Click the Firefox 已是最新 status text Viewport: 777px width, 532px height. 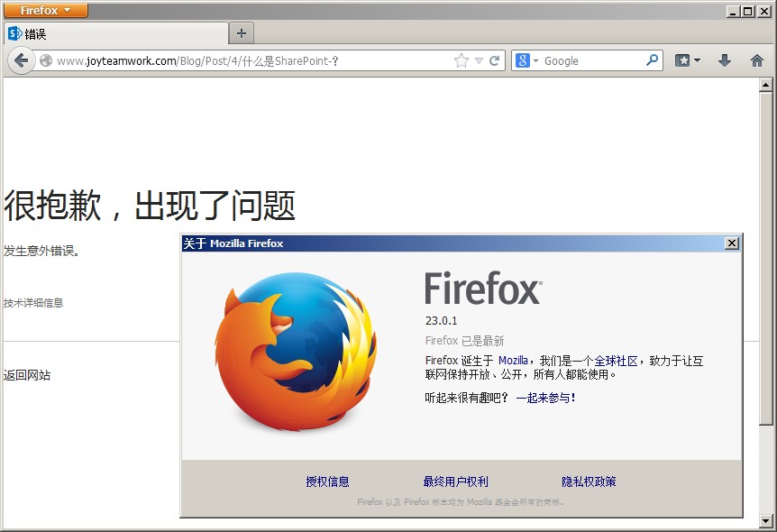point(464,341)
